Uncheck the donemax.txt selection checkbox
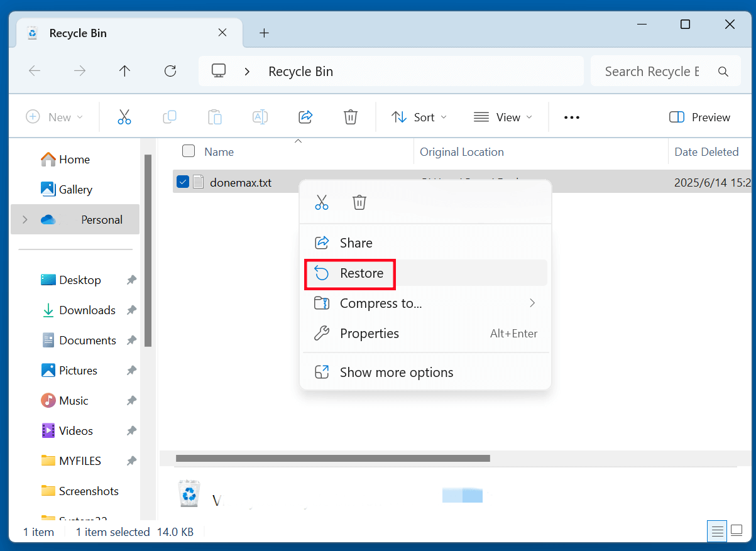The image size is (756, 551). click(x=183, y=182)
